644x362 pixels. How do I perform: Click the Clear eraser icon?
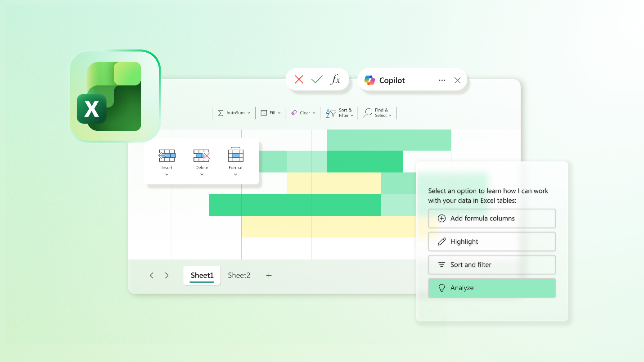(x=294, y=112)
